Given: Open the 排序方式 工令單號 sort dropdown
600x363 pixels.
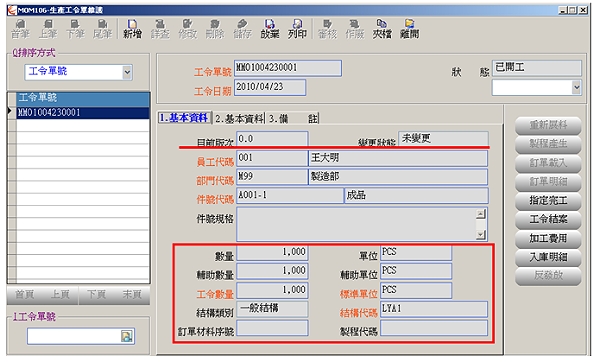Looking at the screenshot, I should pos(127,72).
